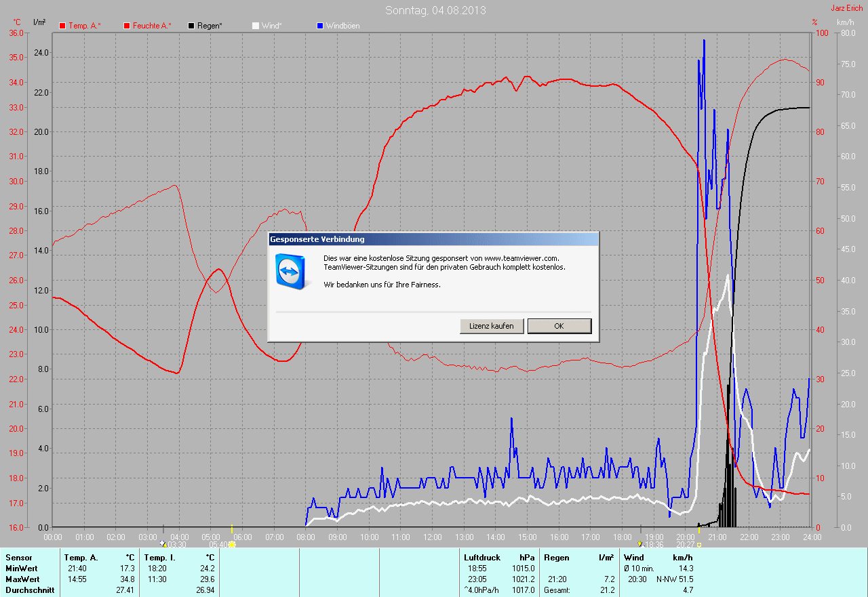Click the MaxWert row label
Viewport: 868px width, 597px height.
pos(22,579)
